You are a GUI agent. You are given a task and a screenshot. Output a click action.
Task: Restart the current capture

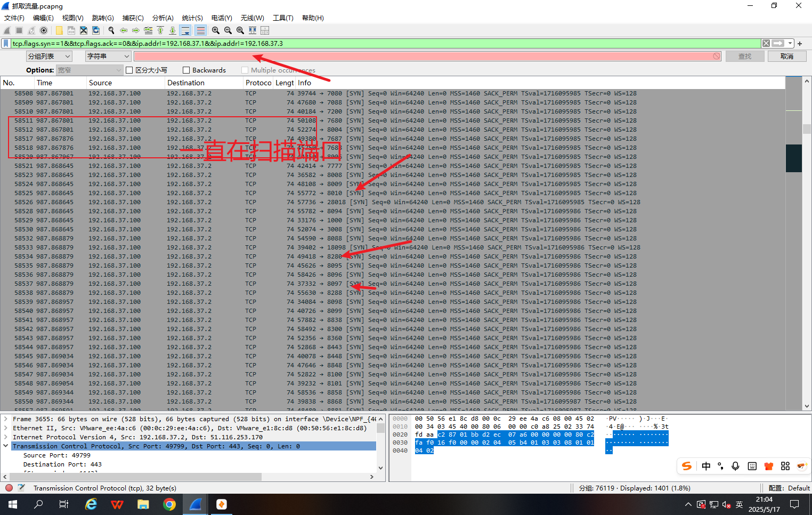31,30
